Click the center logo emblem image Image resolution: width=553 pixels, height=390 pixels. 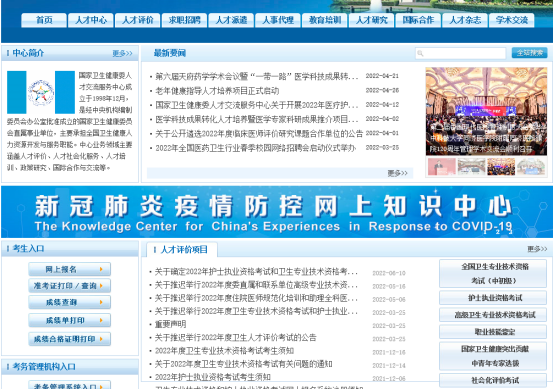click(41, 92)
